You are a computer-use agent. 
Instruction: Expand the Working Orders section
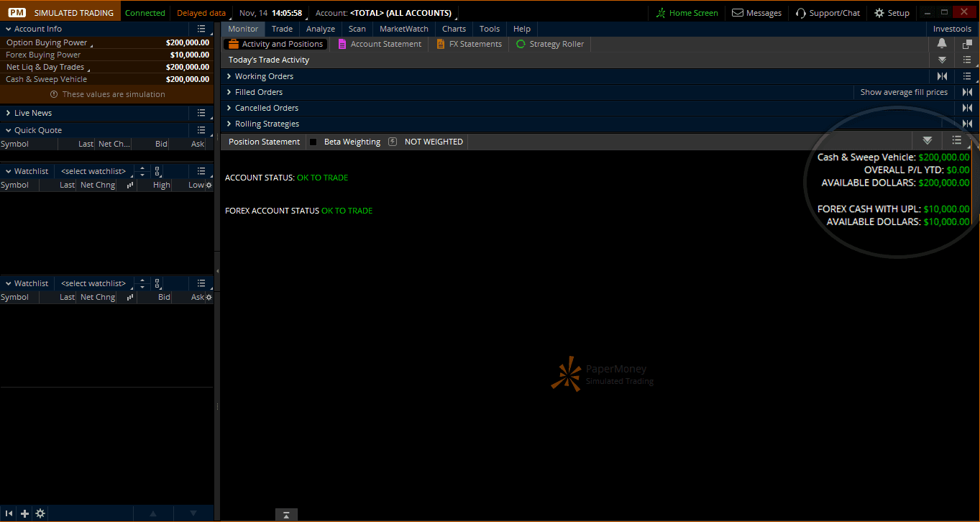pos(229,76)
